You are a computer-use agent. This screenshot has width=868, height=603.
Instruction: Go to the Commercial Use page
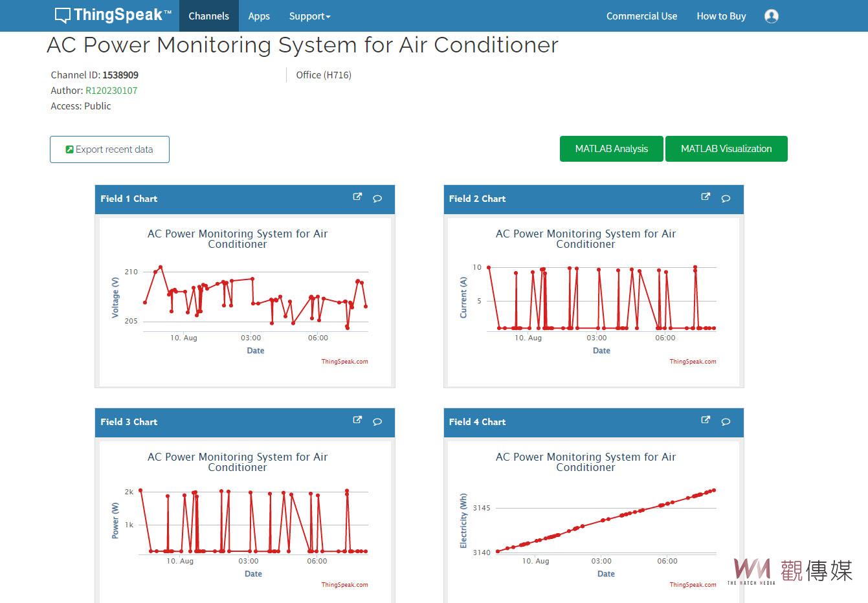coord(641,16)
